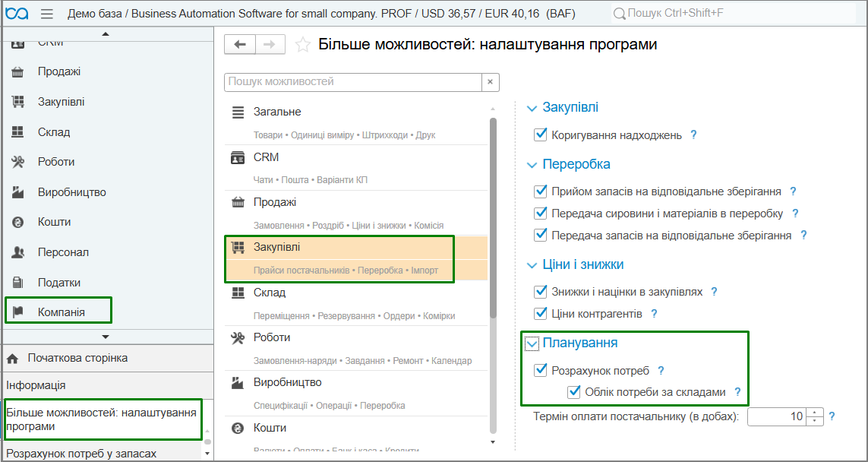
Task: Switch to Більше можливостей: налаштування програми window
Action: click(101, 419)
